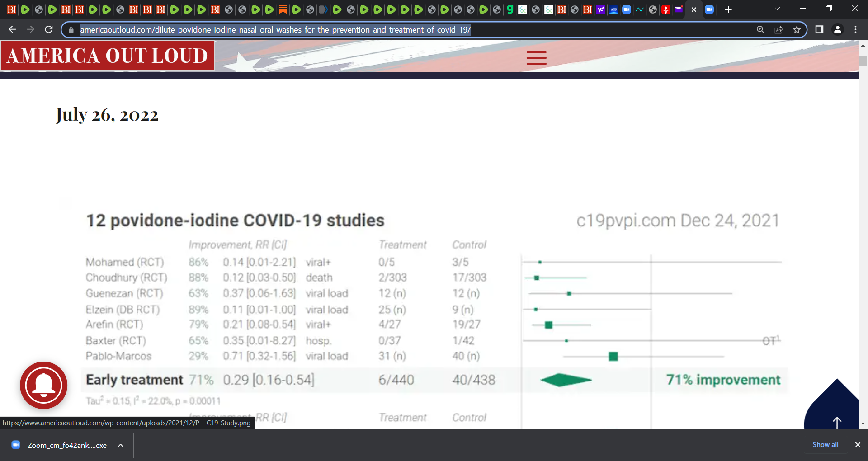This screenshot has height=461, width=868.
Task: Expand the Zoom download options chevron
Action: click(x=121, y=445)
